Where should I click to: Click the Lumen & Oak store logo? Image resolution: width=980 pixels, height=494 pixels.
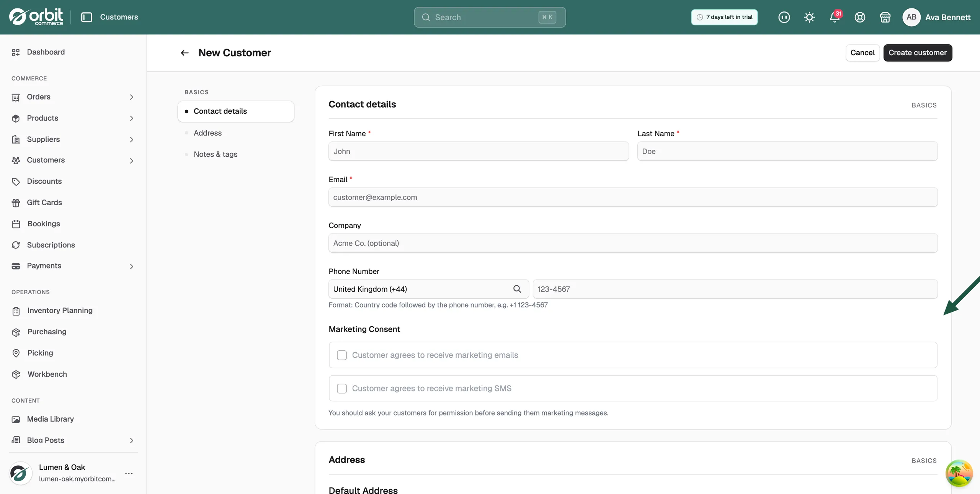point(20,473)
